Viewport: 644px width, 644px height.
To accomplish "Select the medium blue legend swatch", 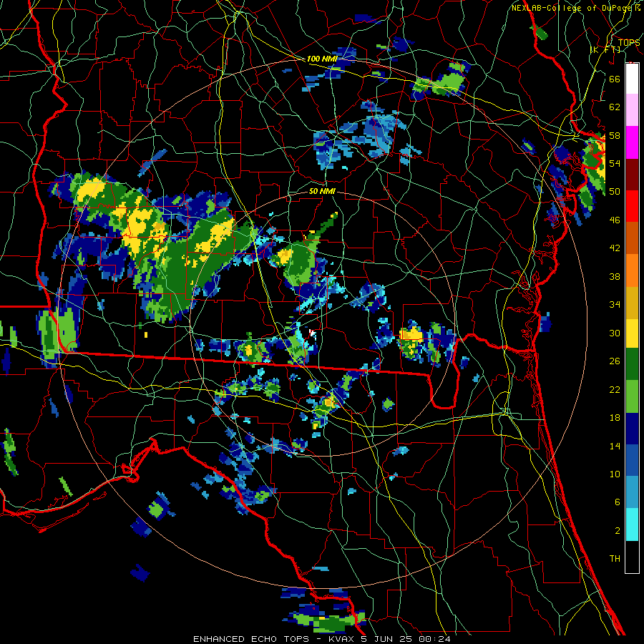I will click(x=632, y=461).
